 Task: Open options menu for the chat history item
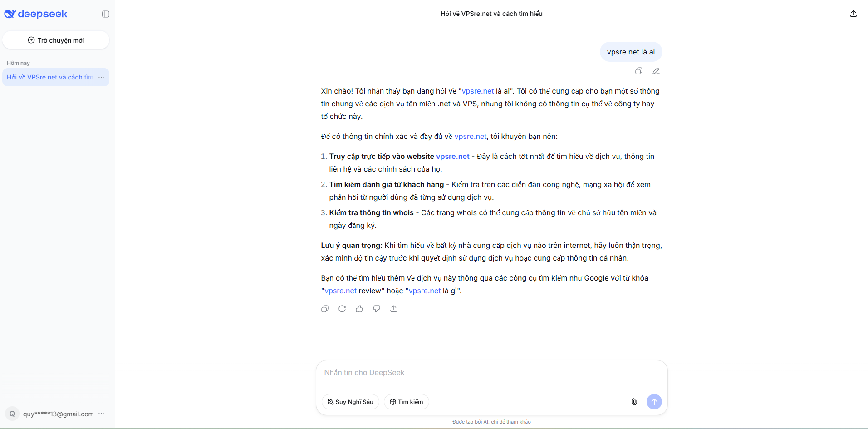101,77
